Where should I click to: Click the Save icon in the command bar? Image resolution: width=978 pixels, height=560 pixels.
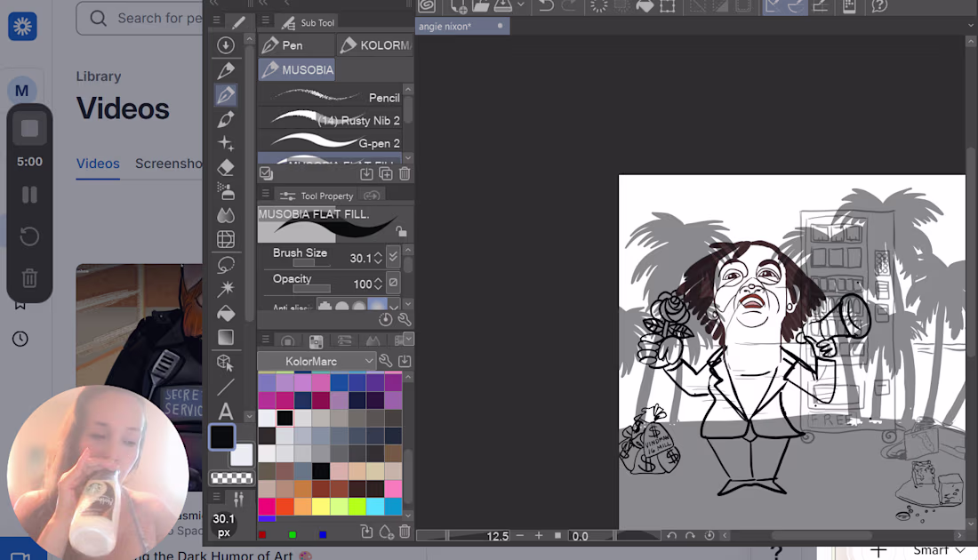502,6
